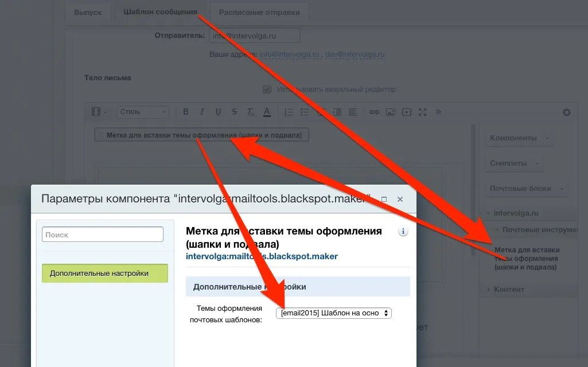Select the clear formatting (Tx) tool
The image size is (588, 367).
tap(250, 112)
